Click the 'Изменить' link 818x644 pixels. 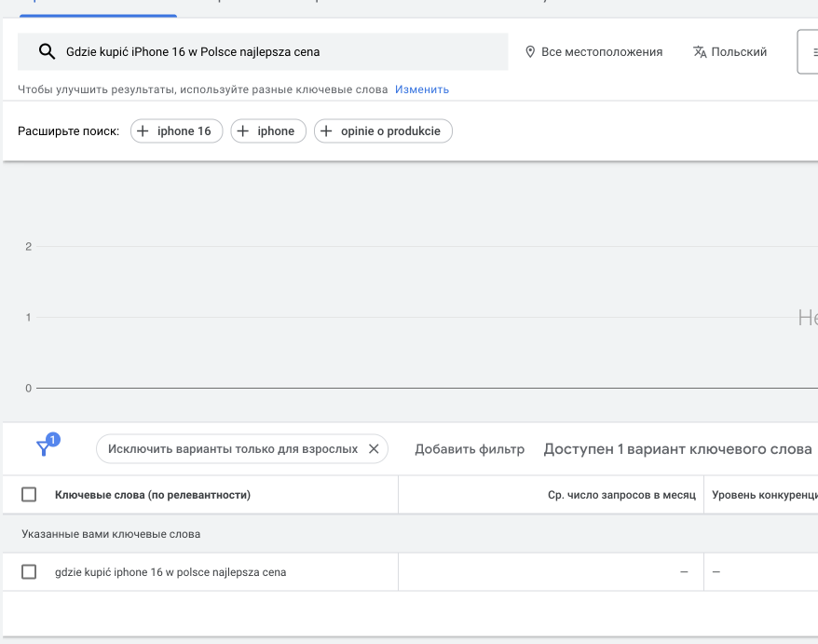(422, 89)
